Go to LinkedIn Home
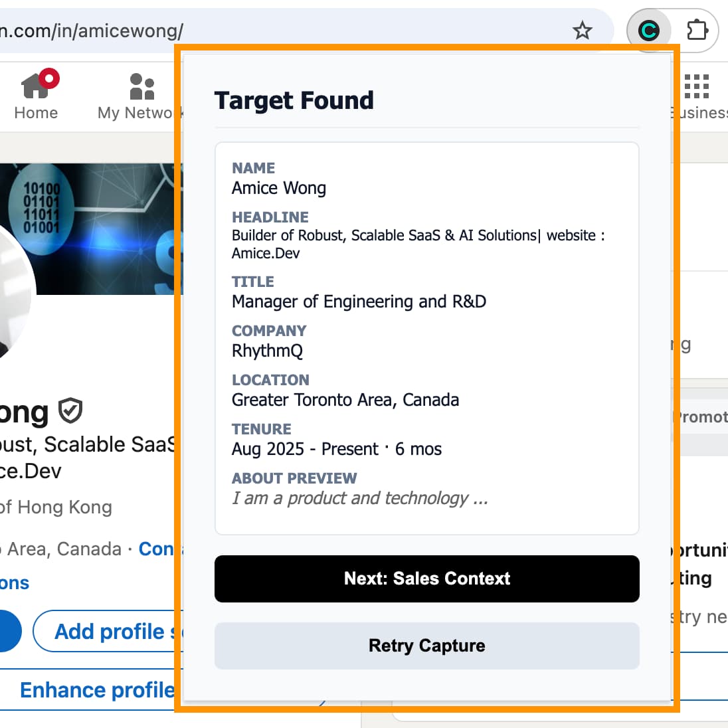This screenshot has height=728, width=728. click(37, 96)
